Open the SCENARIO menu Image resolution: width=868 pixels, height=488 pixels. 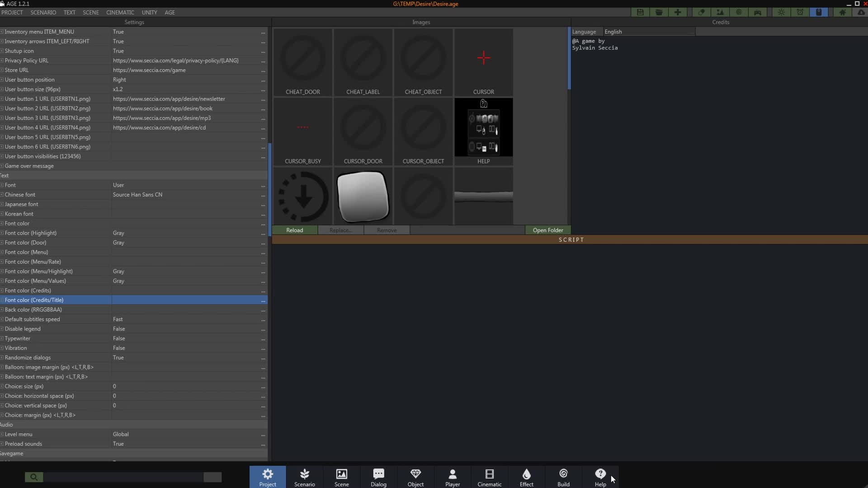pos(43,12)
